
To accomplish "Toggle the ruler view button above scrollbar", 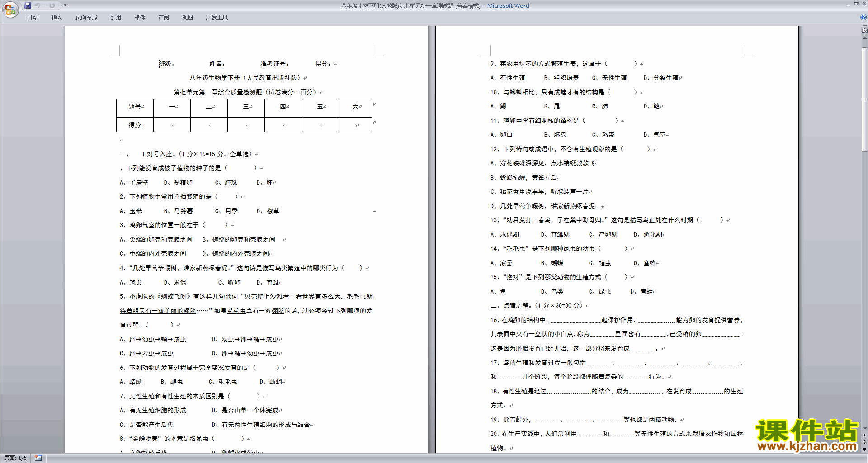I will click(865, 31).
